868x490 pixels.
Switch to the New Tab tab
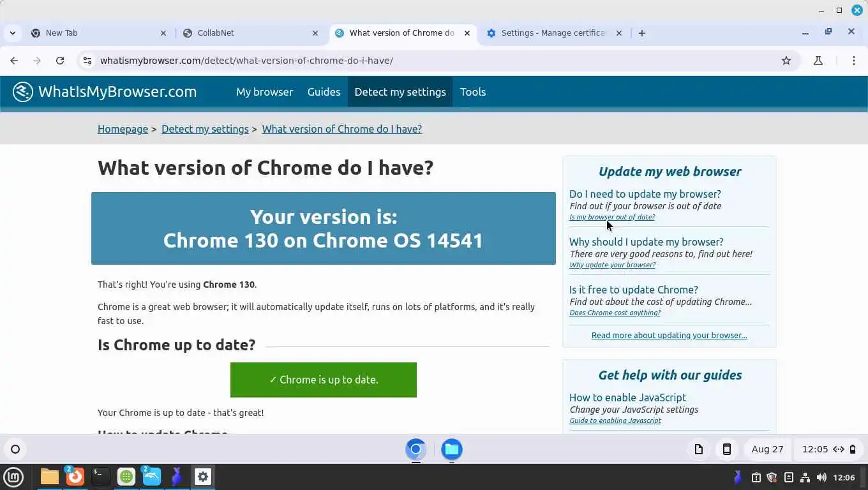99,33
